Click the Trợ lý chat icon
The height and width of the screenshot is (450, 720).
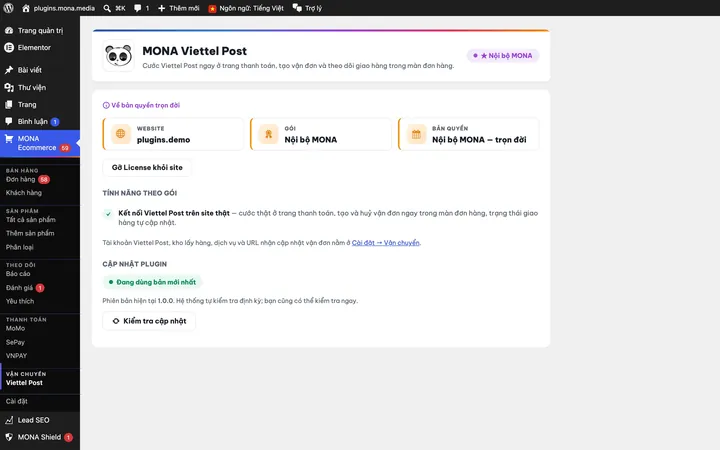tap(297, 8)
